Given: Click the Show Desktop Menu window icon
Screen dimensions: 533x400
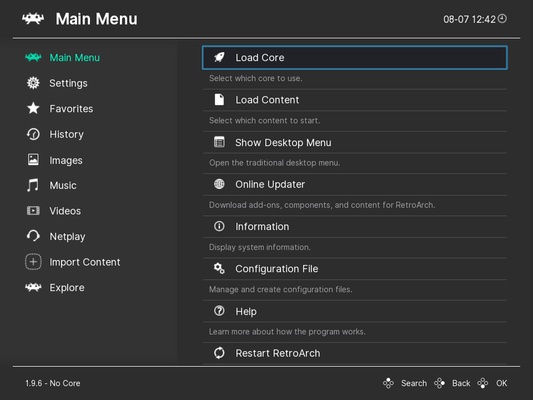Looking at the screenshot, I should pyautogui.click(x=219, y=142).
